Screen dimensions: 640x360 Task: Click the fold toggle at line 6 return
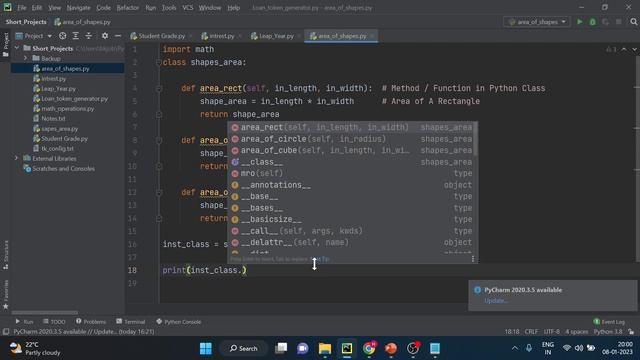pyautogui.click(x=159, y=115)
